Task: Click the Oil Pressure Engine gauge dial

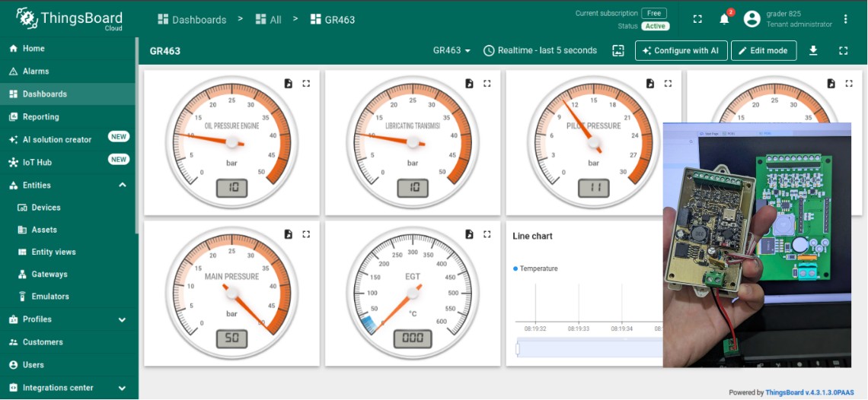Action: [232, 142]
